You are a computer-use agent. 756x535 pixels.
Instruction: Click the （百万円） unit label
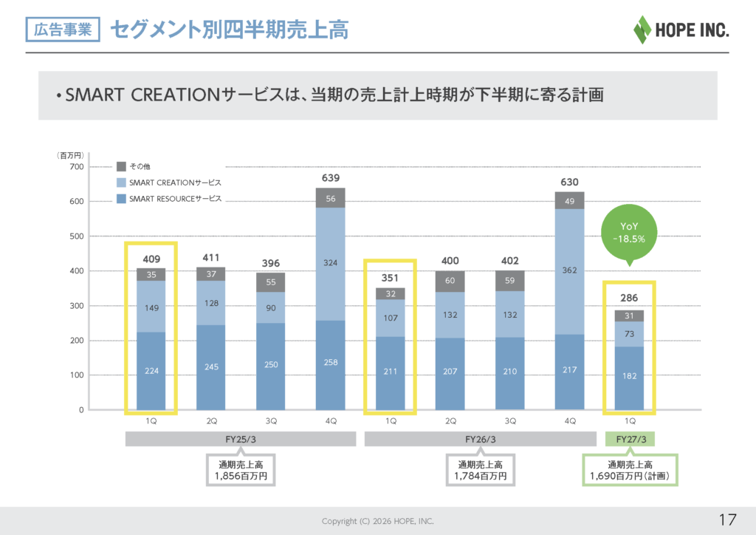click(70, 155)
